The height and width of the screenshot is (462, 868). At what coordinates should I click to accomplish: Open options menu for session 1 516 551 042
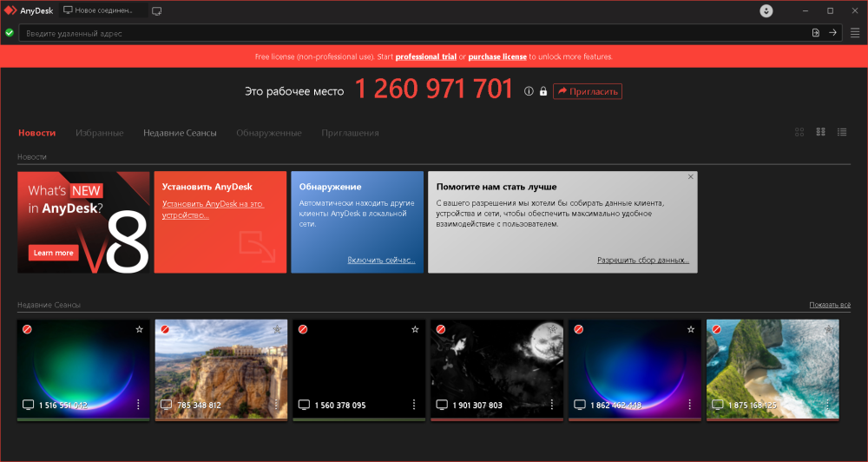138,405
